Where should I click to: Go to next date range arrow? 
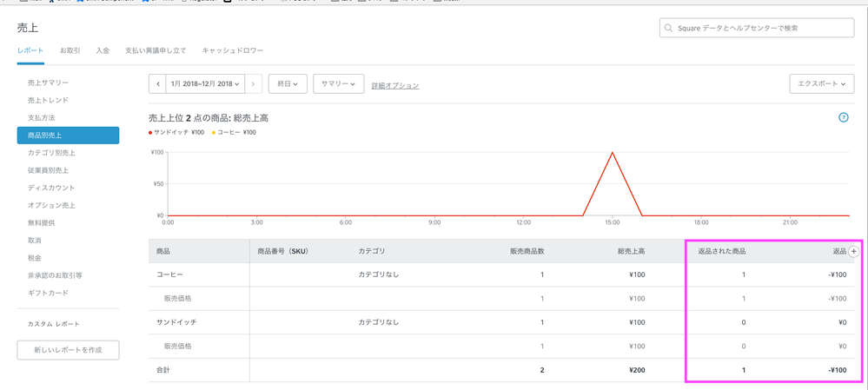point(254,84)
